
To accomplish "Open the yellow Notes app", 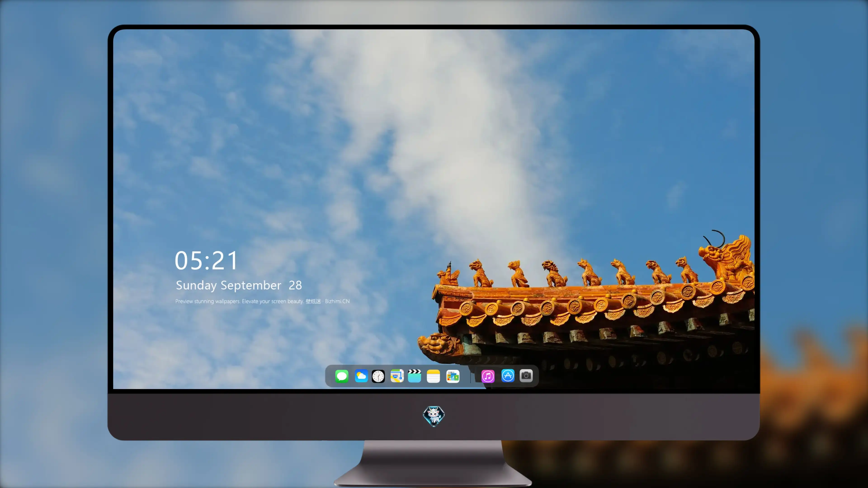I will coord(433,376).
